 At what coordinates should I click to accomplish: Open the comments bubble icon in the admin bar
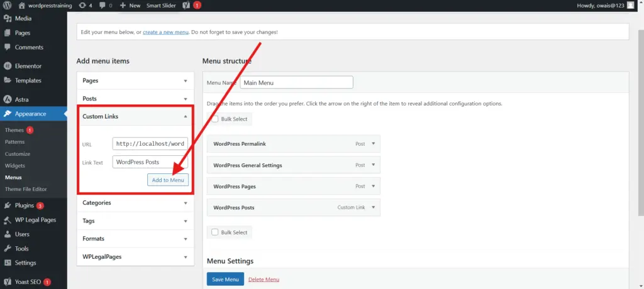(x=102, y=5)
